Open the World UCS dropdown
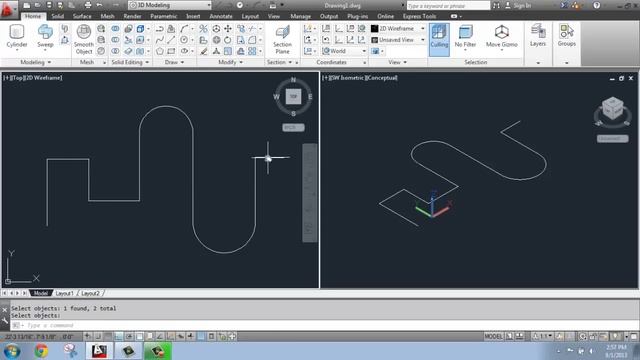This screenshot has height=360, width=640. [x=344, y=51]
